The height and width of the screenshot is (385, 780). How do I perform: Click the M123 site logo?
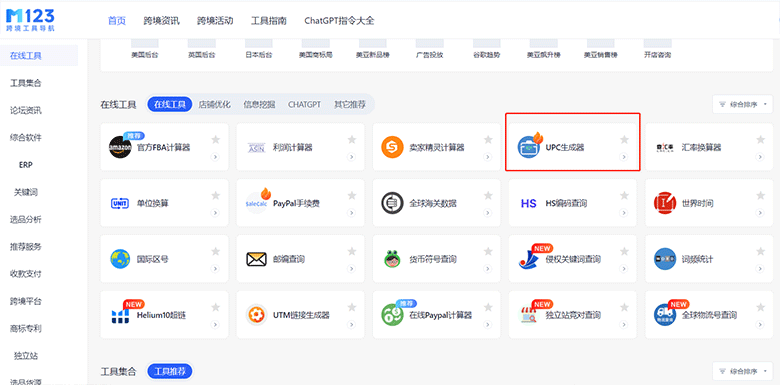30,20
